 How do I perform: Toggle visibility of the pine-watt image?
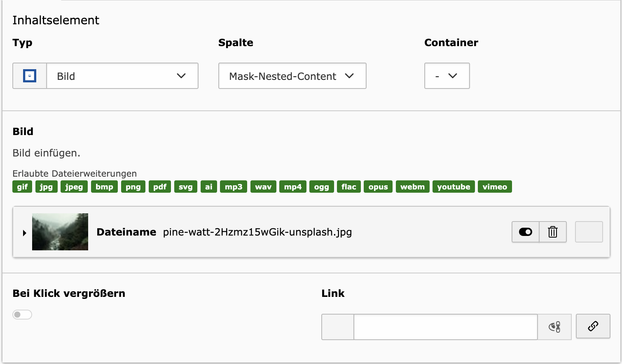click(x=525, y=232)
